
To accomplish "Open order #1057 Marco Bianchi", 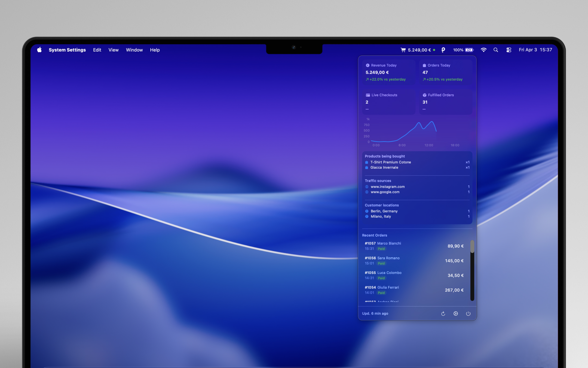I will point(414,246).
